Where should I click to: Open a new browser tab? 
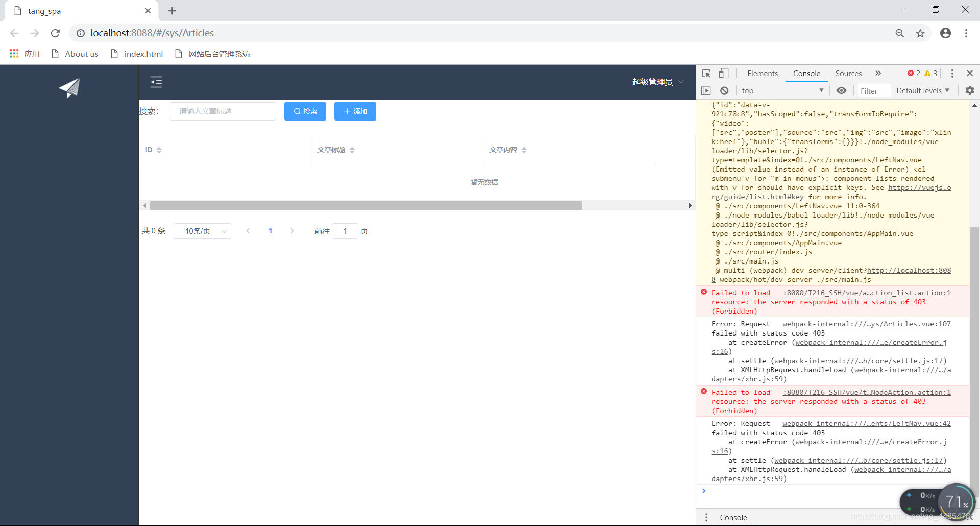172,11
